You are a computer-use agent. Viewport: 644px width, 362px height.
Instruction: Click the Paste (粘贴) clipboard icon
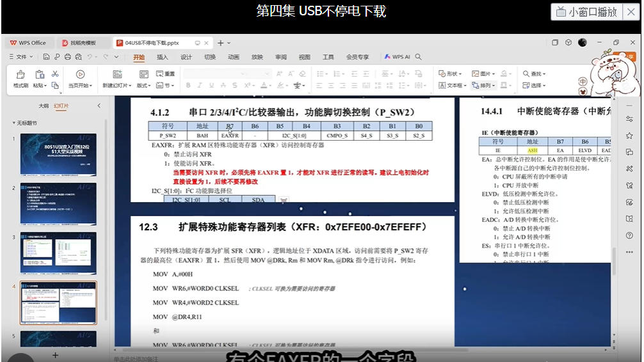40,74
